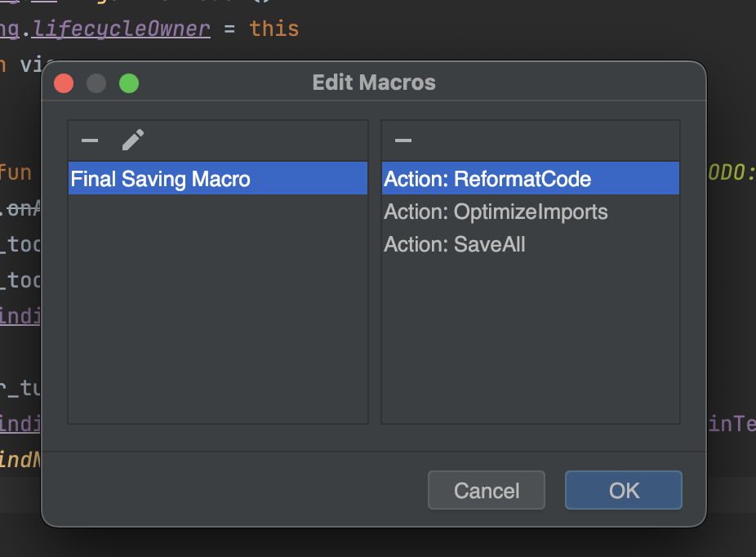Click the TODO comment in the editor

tap(731, 173)
